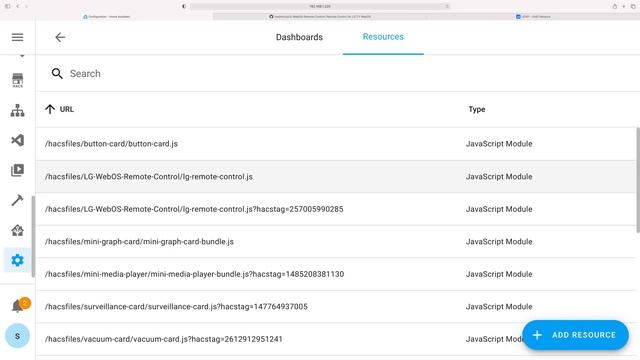Open Configuration gear in sidebar
Screen dimensions: 640x360
point(17,260)
